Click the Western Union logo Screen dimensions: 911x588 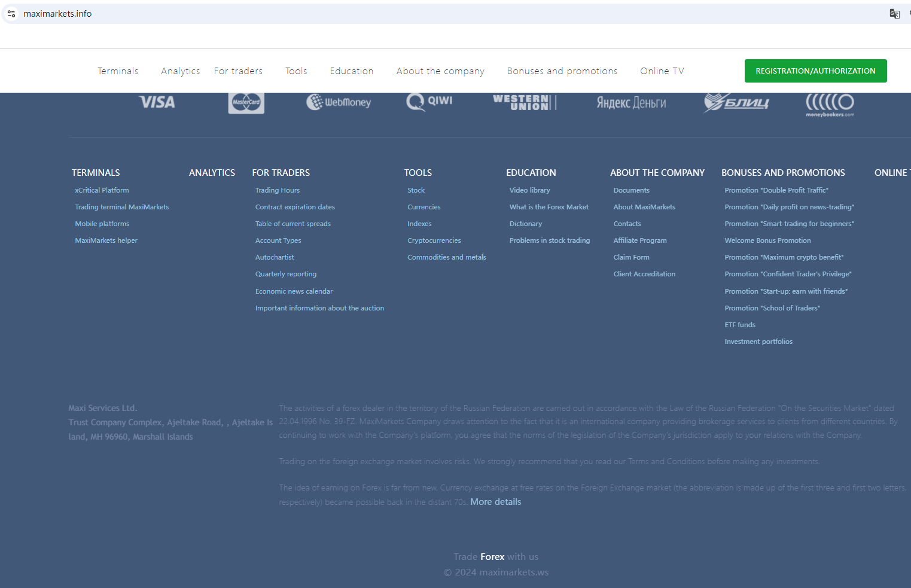click(524, 102)
